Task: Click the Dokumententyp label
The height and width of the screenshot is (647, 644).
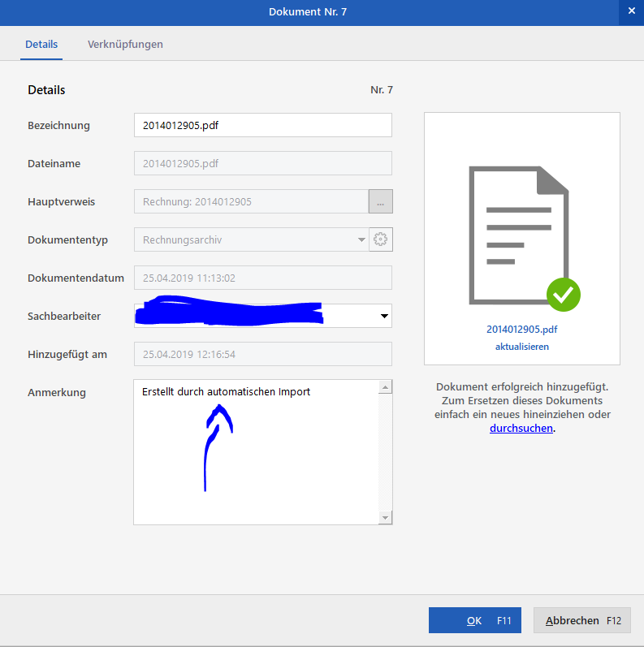Action: click(x=67, y=239)
